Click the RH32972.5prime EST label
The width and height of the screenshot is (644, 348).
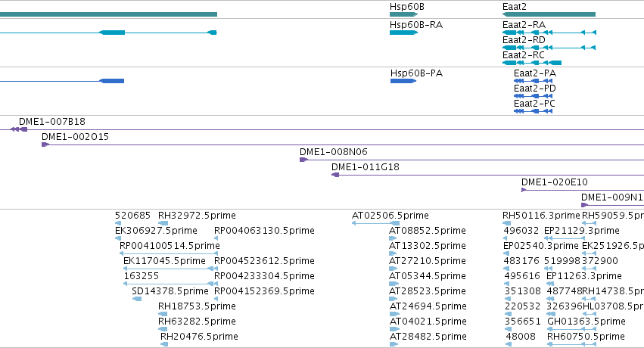tap(197, 216)
